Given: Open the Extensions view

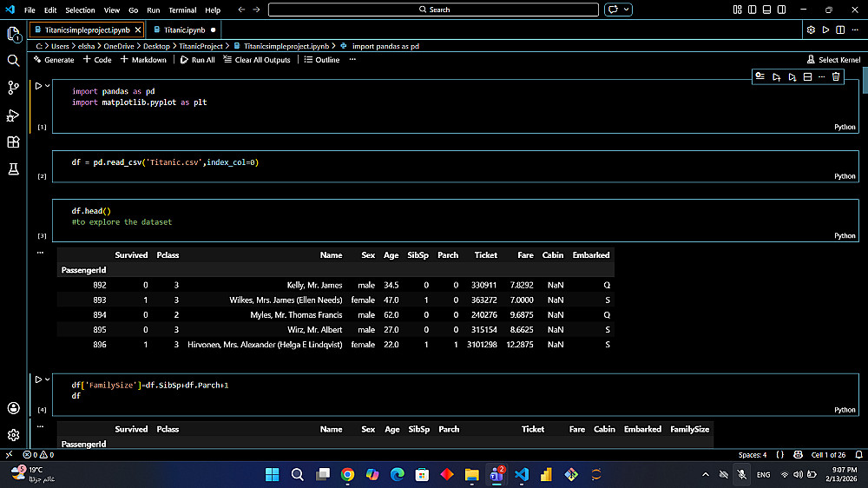Looking at the screenshot, I should 13,142.
